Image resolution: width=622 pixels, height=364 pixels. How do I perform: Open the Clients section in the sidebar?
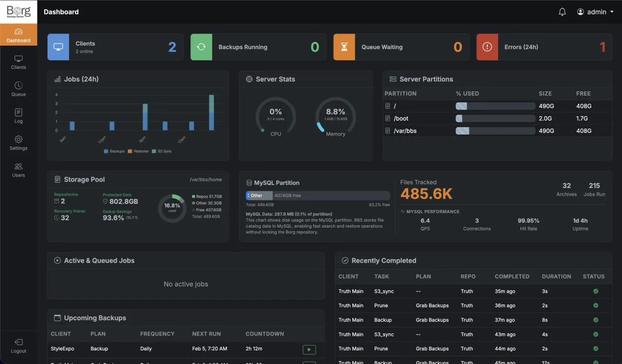(x=18, y=62)
